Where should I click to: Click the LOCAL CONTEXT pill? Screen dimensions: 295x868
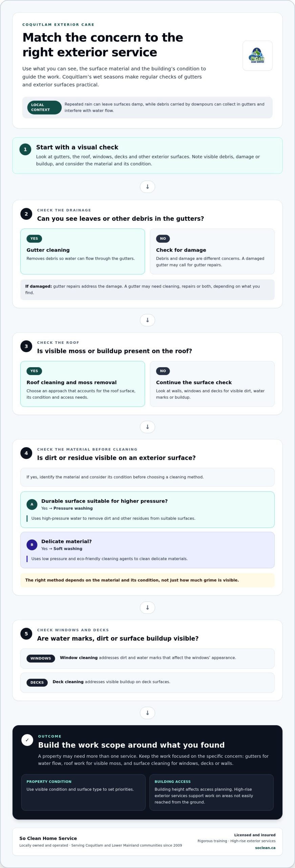click(44, 107)
